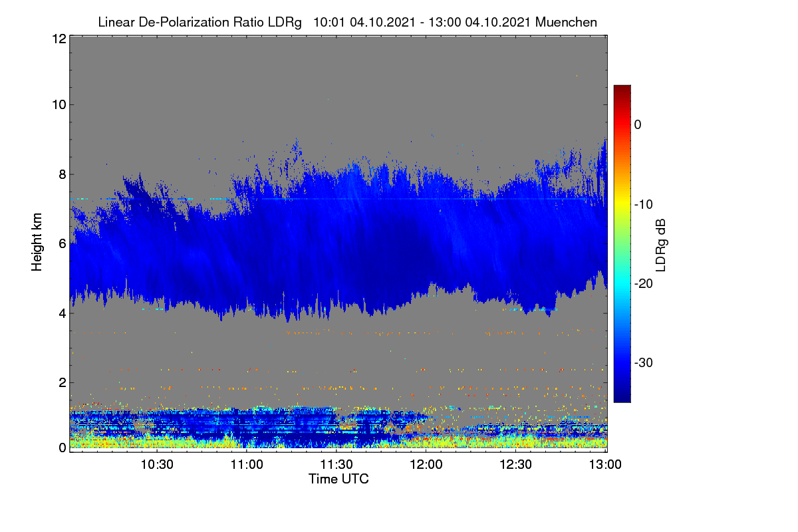Click the 8 km height tick label
Image resolution: width=798 pixels, height=532 pixels.
point(62,174)
